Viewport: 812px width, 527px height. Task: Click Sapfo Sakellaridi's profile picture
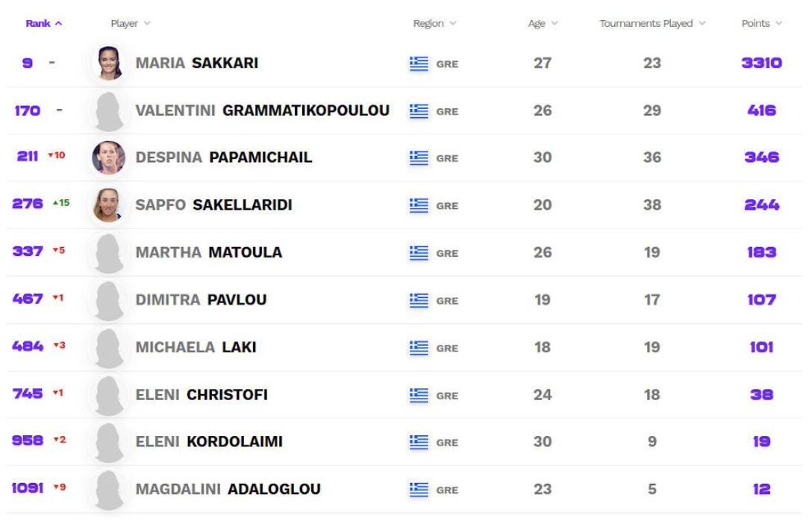click(x=109, y=205)
